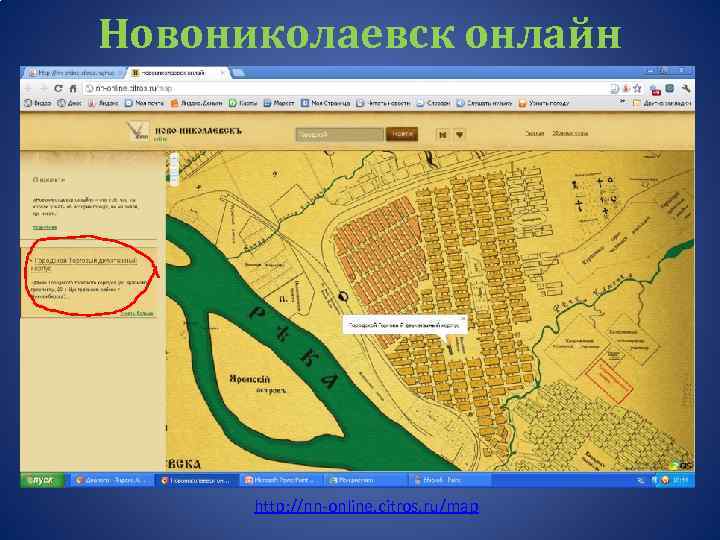720x540 pixels.
Task: Open the Маркет bookmark
Action: point(279,103)
